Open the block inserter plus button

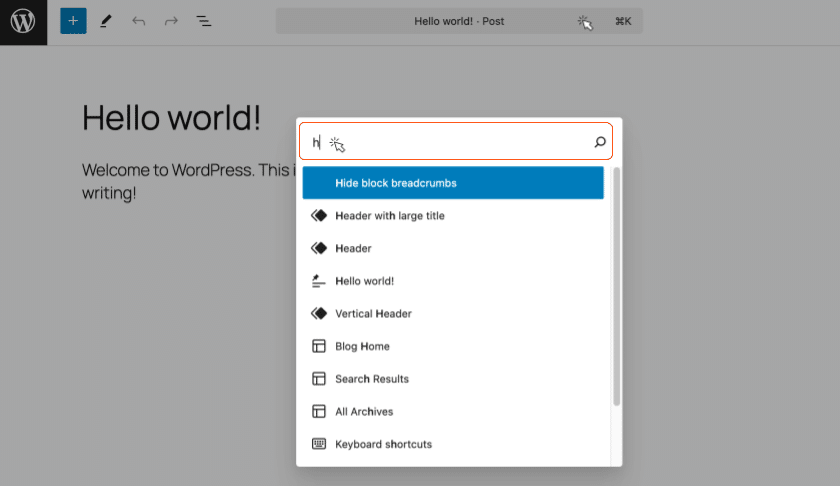coord(73,21)
